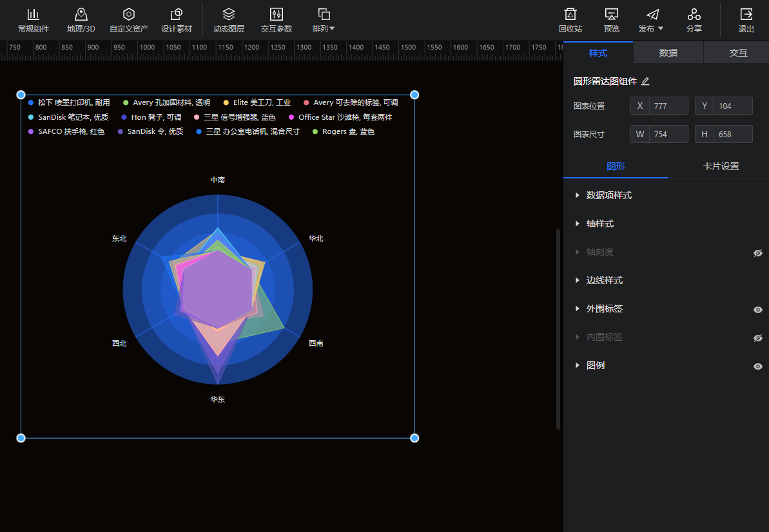Screen dimensions: 769x532
Task: Toggle visibility eye for 轴刻度
Action: (x=758, y=252)
